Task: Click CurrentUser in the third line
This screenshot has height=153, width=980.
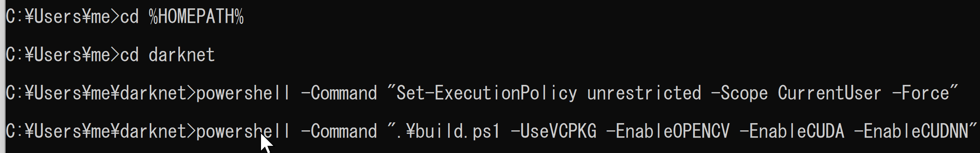Action: coord(830,93)
